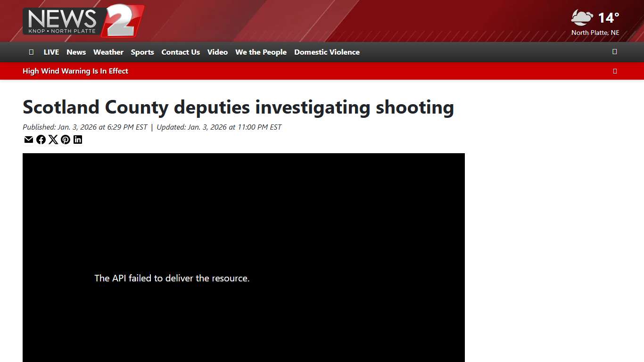Share the story using the Pinterest icon
This screenshot has width=644, height=362.
coord(66,140)
